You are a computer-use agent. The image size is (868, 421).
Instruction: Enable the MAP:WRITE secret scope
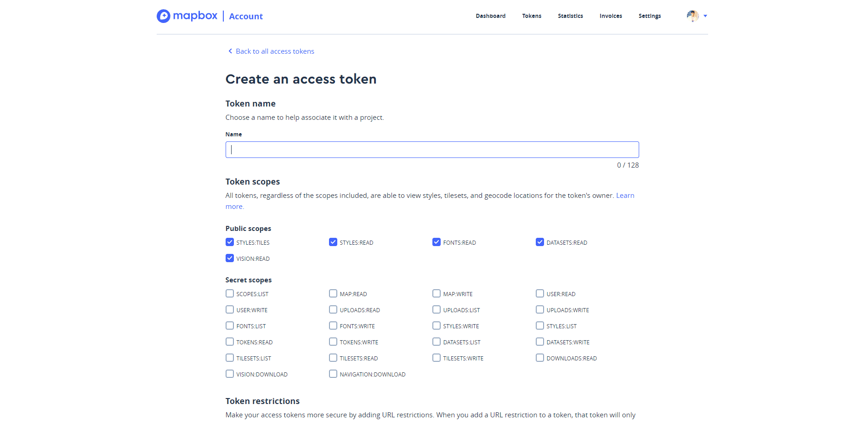(x=437, y=293)
